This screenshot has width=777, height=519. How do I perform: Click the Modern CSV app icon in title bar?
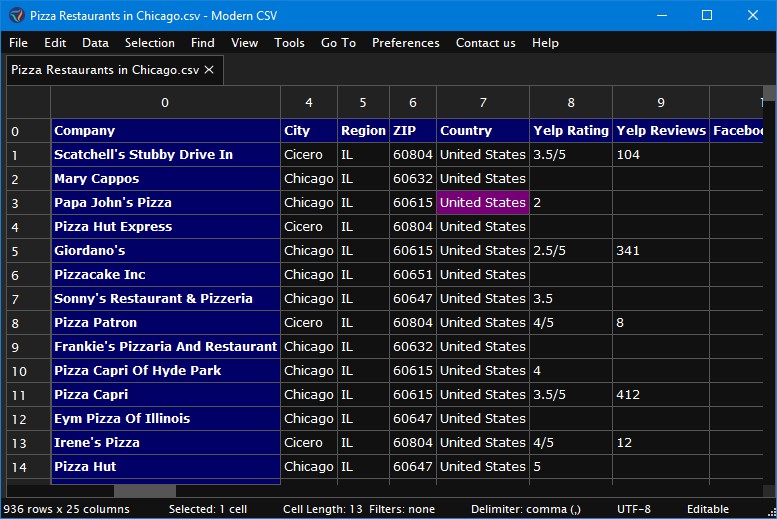[16, 15]
